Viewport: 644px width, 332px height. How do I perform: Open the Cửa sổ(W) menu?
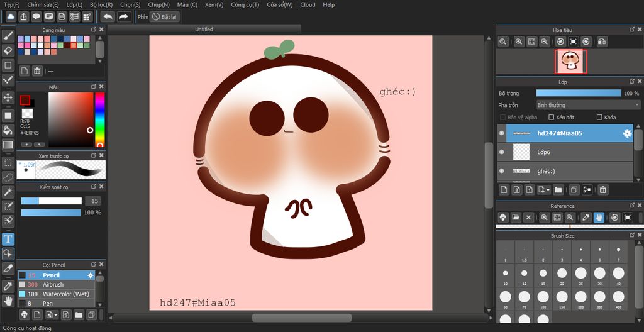pos(280,4)
